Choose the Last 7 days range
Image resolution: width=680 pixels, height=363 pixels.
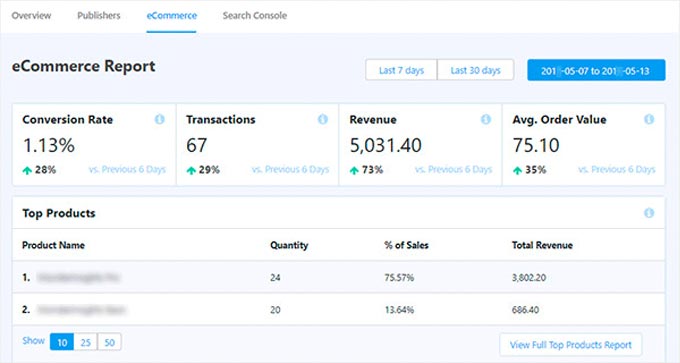(401, 70)
